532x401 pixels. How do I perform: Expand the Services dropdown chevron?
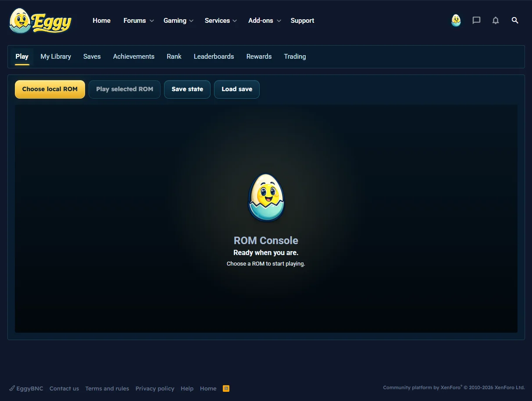235,21
